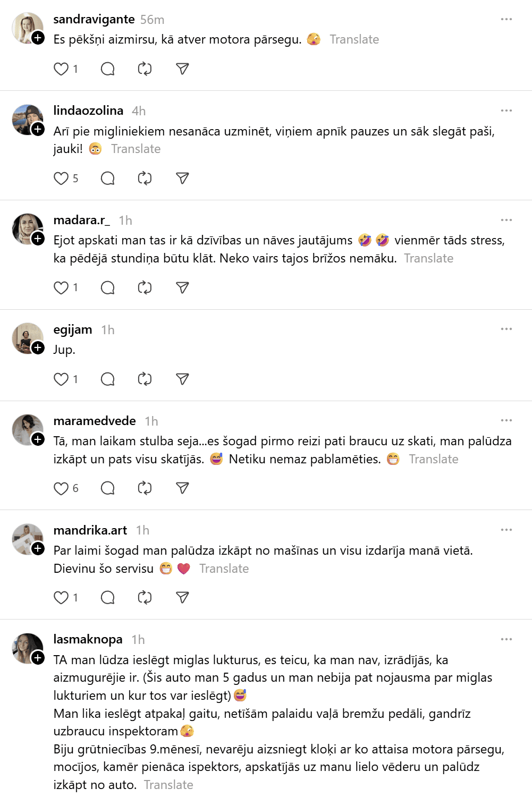Image resolution: width=532 pixels, height=797 pixels.
Task: Repost sandravigante's post
Action: click(x=145, y=69)
